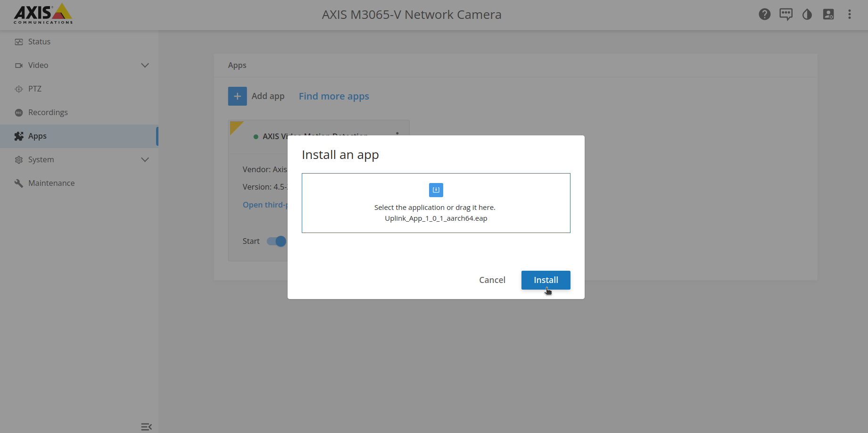
Task: Click the blue plus Add app icon
Action: click(237, 96)
